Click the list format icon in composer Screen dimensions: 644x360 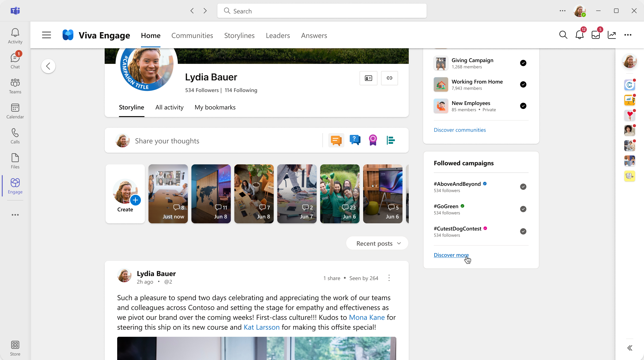[390, 140]
